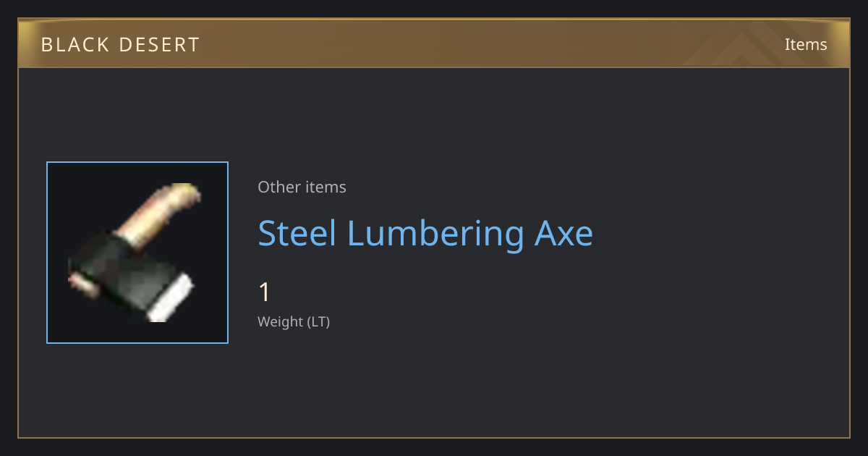Click the Weight (LT) label
This screenshot has width=868, height=456.
coord(294,321)
